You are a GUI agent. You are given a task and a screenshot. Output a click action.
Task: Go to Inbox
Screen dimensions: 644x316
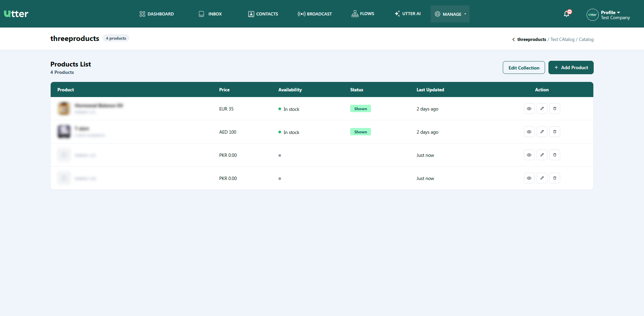(x=210, y=14)
